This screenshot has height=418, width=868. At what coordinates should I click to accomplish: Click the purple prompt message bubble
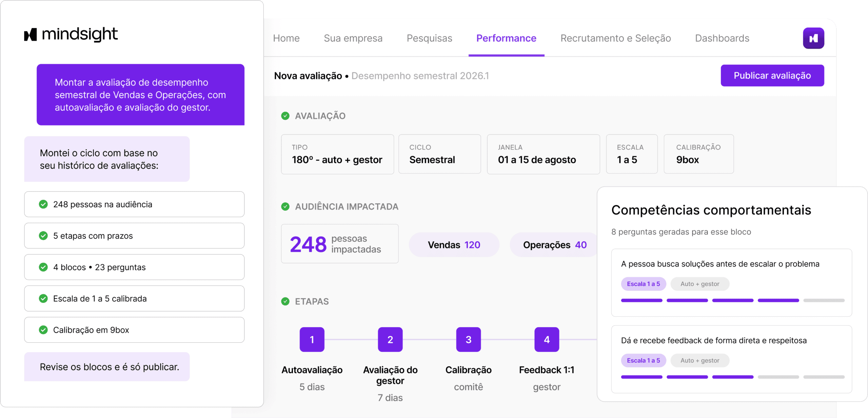tap(140, 95)
